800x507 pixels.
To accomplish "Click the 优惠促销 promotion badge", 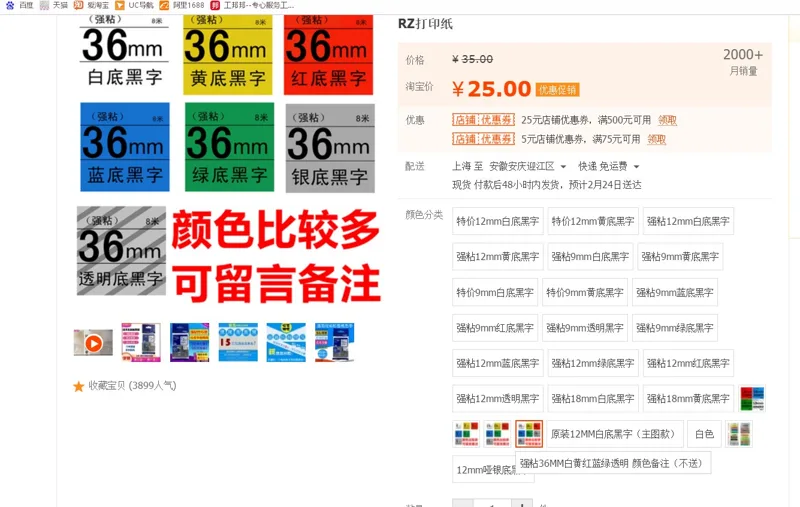I will tap(558, 90).
